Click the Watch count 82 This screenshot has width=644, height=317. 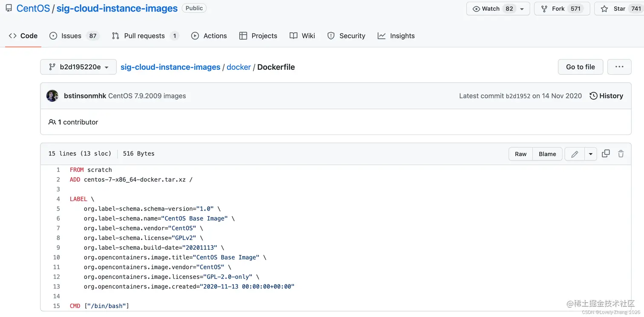click(509, 9)
